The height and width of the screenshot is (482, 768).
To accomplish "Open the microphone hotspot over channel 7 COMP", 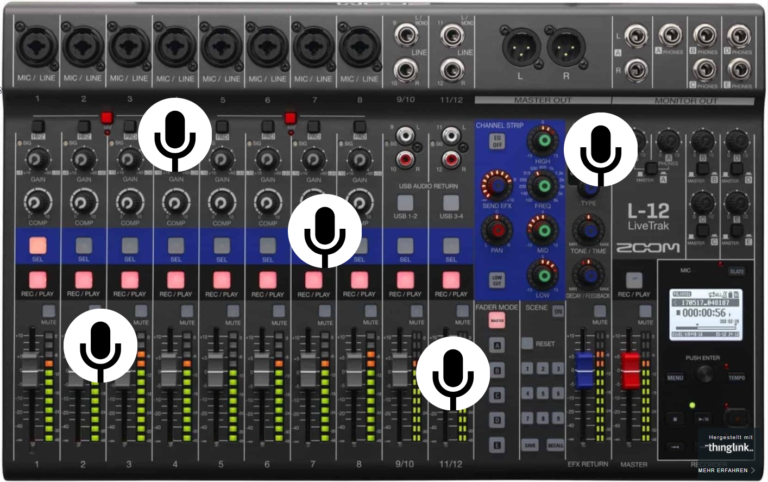I will click(x=325, y=231).
